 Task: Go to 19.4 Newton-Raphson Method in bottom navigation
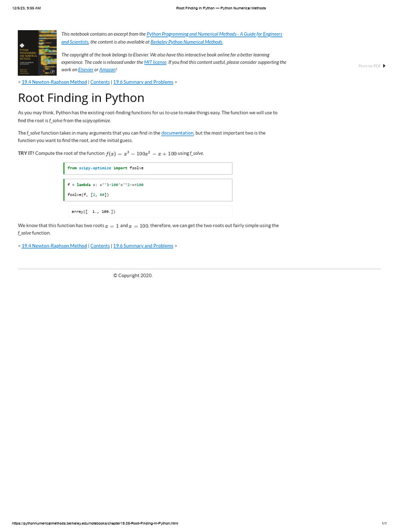coord(54,246)
